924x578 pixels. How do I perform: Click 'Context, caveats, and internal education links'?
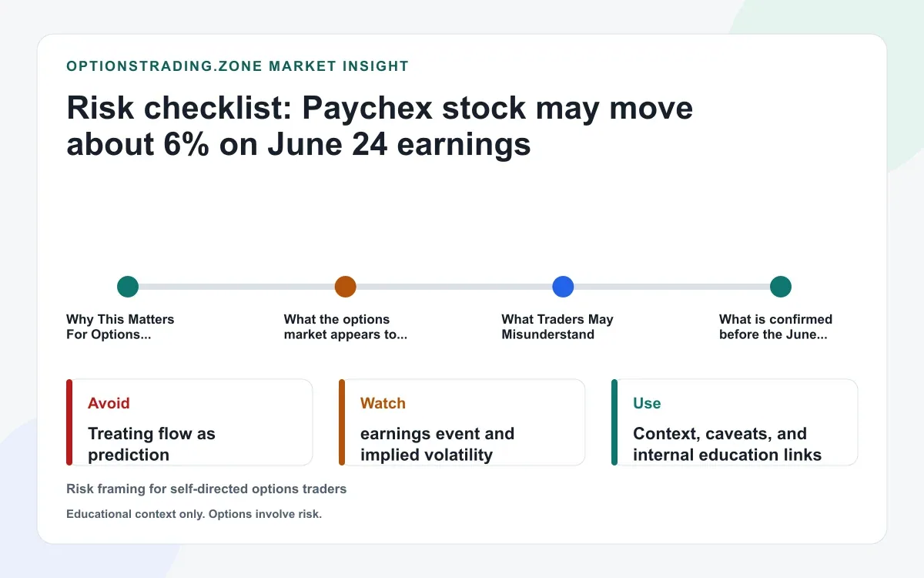727,444
